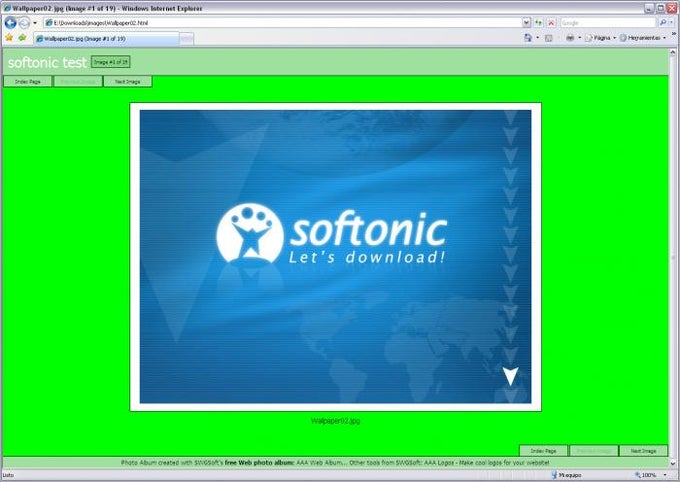The image size is (680, 482).
Task: Expand the Home icon dropdown arrow
Action: click(x=538, y=38)
